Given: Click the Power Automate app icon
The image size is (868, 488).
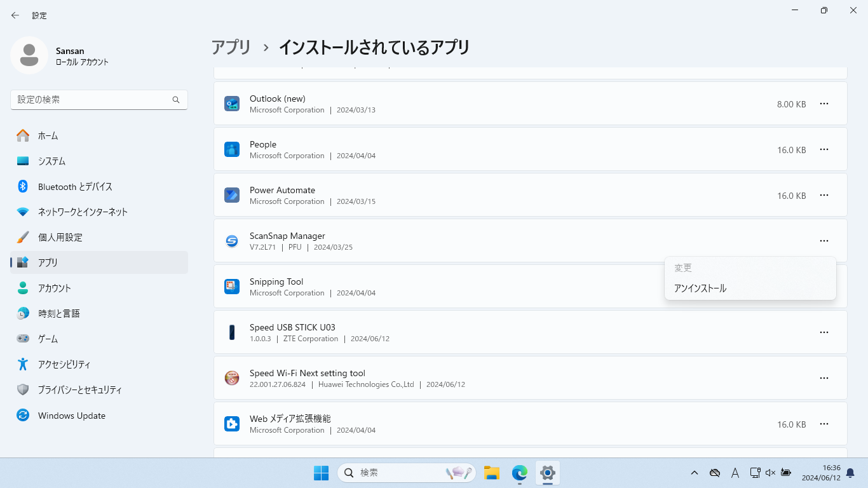Looking at the screenshot, I should [232, 195].
